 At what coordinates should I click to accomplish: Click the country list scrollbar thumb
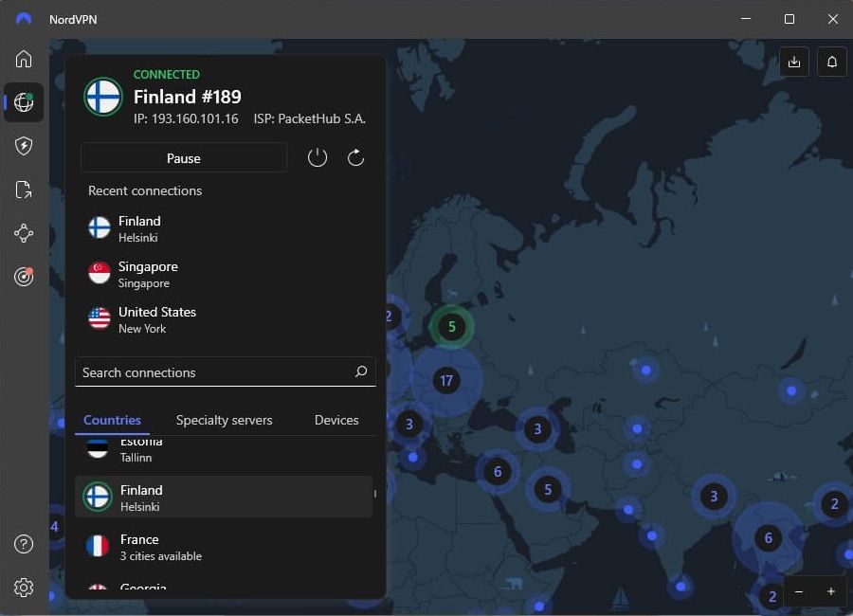[374, 494]
